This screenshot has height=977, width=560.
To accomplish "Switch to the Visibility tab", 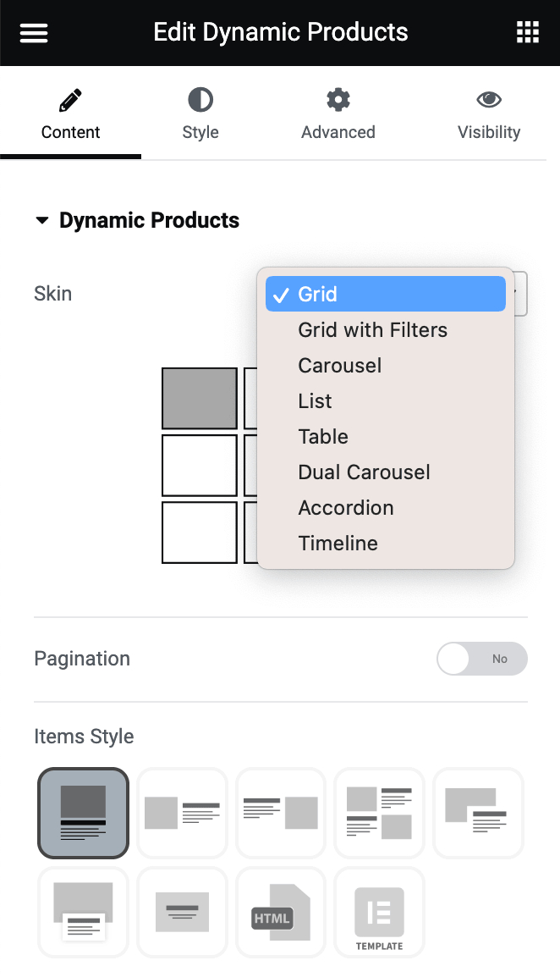I will click(x=489, y=114).
